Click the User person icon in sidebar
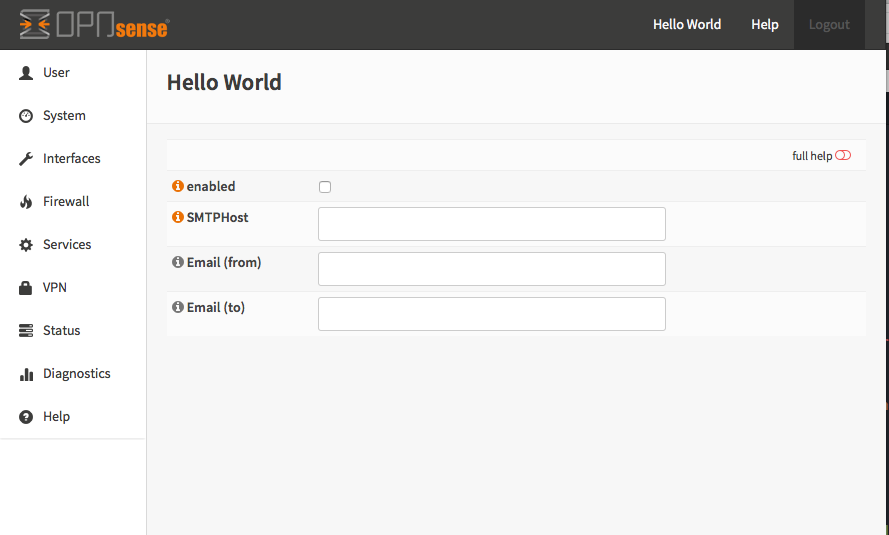 tap(26, 73)
